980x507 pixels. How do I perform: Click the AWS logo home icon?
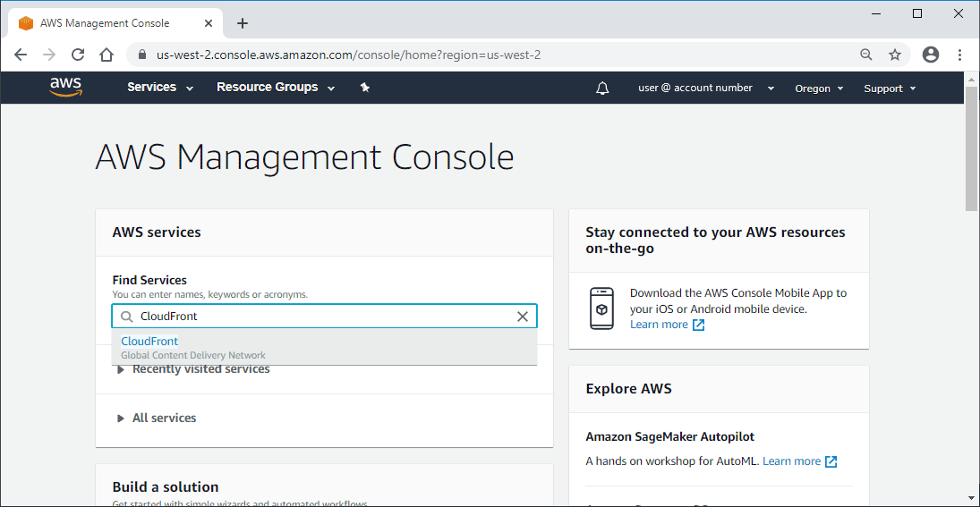[65, 88]
